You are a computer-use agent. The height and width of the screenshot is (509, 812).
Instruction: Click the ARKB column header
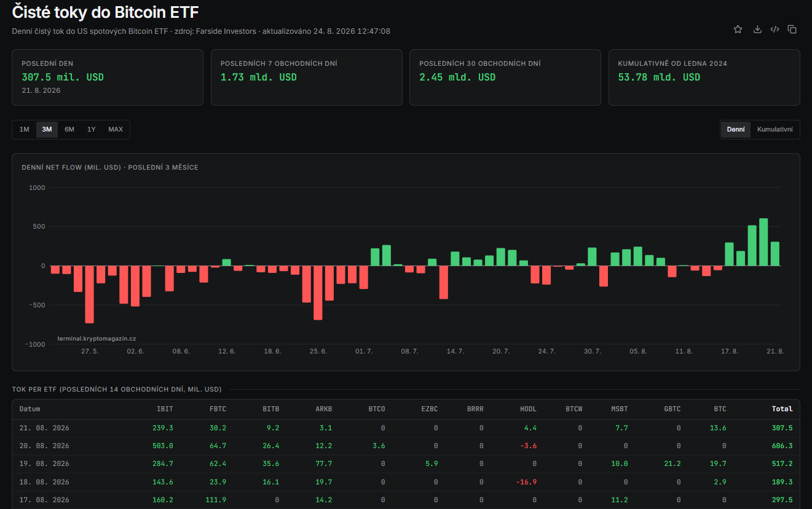point(324,409)
